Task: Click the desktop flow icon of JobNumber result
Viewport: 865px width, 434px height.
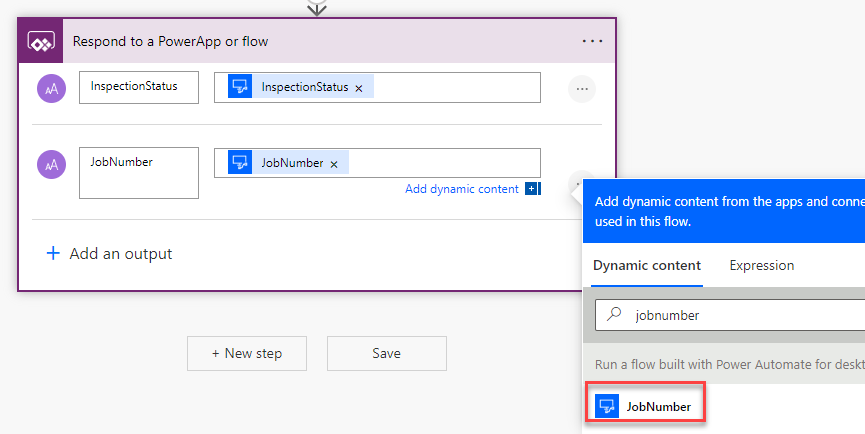Action: tap(607, 405)
